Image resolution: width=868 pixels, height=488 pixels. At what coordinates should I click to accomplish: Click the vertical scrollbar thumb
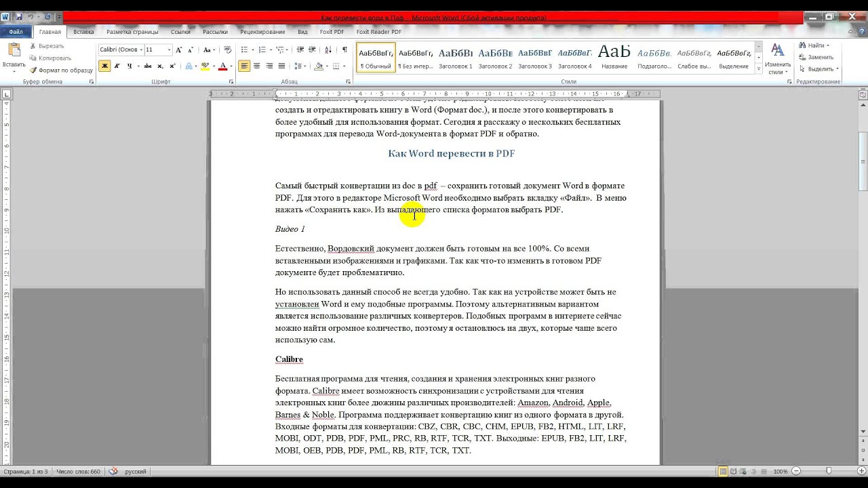(863, 160)
